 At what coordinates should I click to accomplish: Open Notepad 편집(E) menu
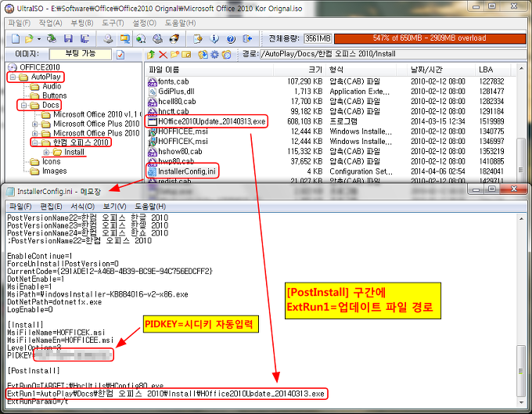click(51, 207)
